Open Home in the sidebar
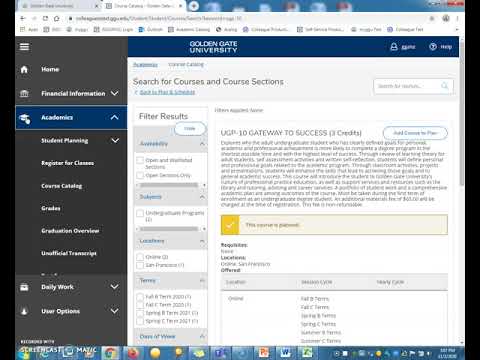480x360 pixels. (x=50, y=69)
